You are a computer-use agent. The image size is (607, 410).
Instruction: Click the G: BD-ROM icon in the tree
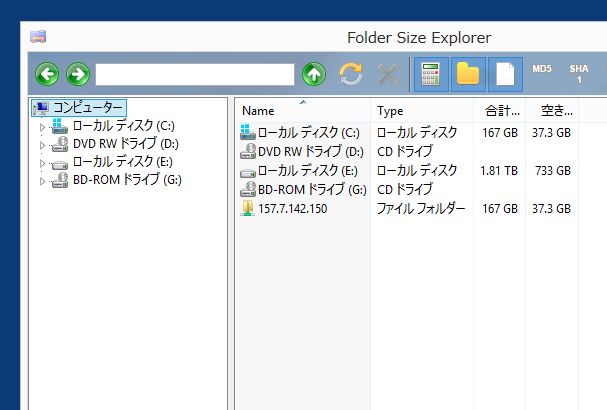(x=60, y=180)
